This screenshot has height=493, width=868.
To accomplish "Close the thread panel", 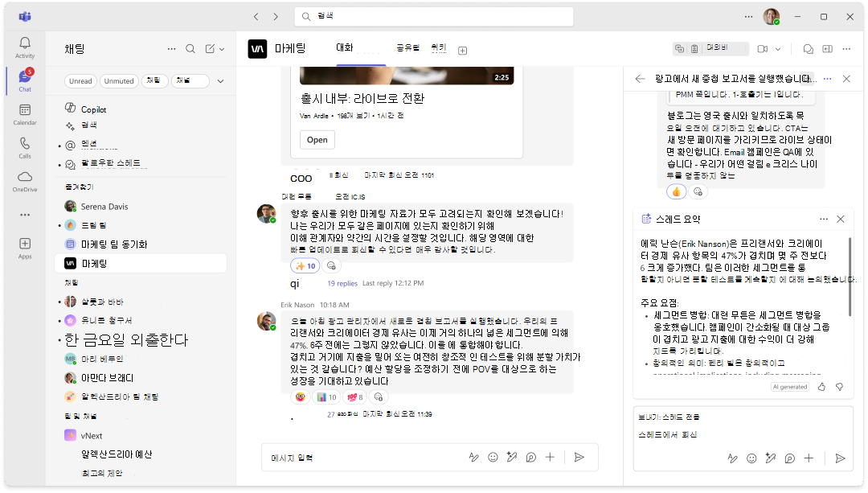I will click(846, 79).
